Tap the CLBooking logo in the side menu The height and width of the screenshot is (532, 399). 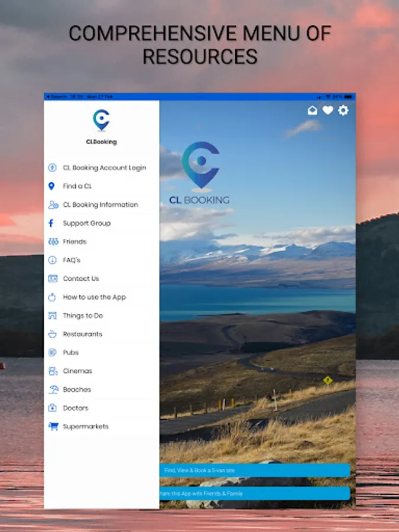(102, 120)
